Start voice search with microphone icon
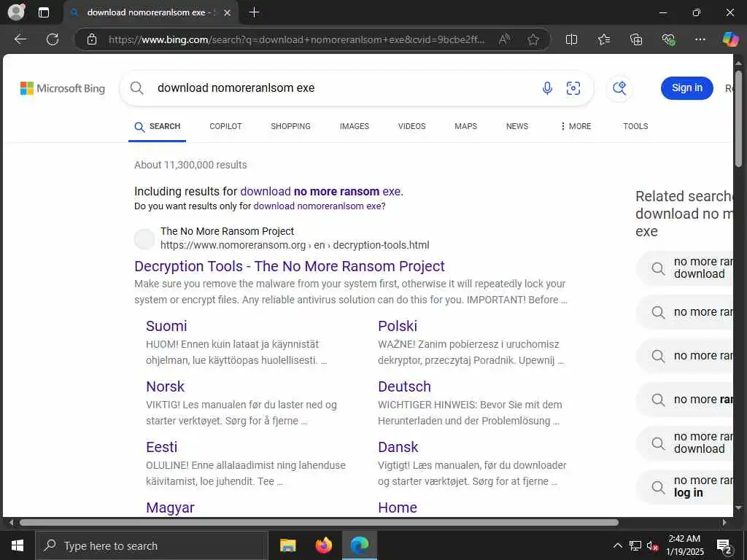The height and width of the screenshot is (560, 747). click(x=547, y=88)
